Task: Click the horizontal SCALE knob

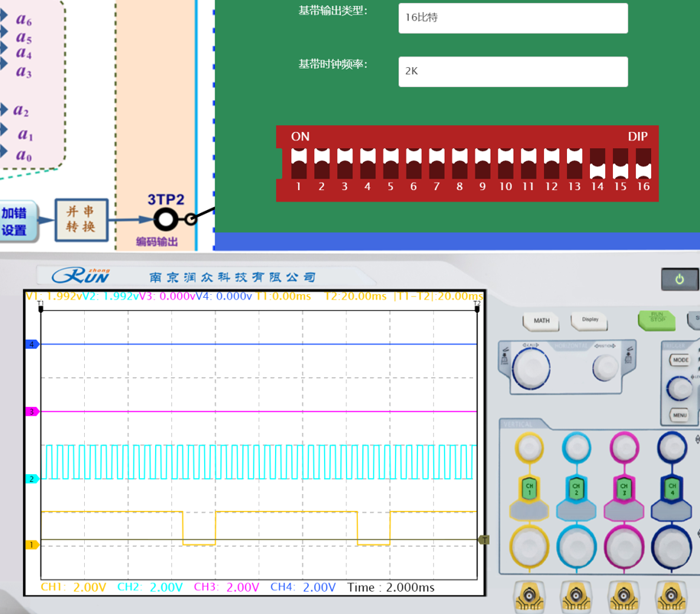Action: click(x=530, y=368)
